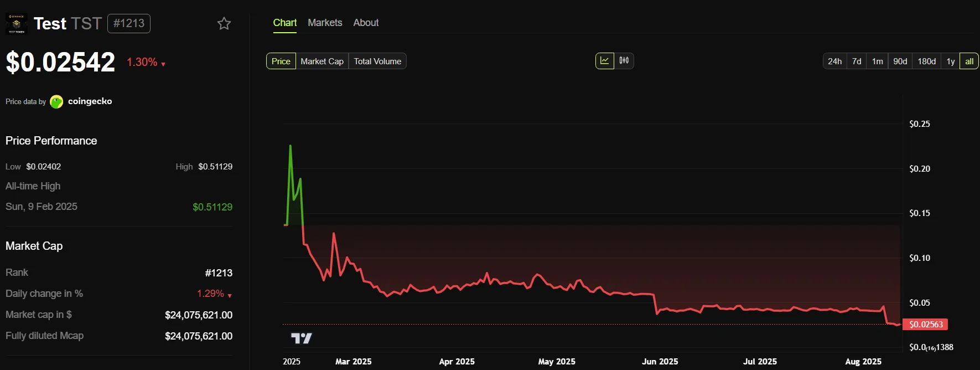Click the favorite star icon

(x=224, y=23)
